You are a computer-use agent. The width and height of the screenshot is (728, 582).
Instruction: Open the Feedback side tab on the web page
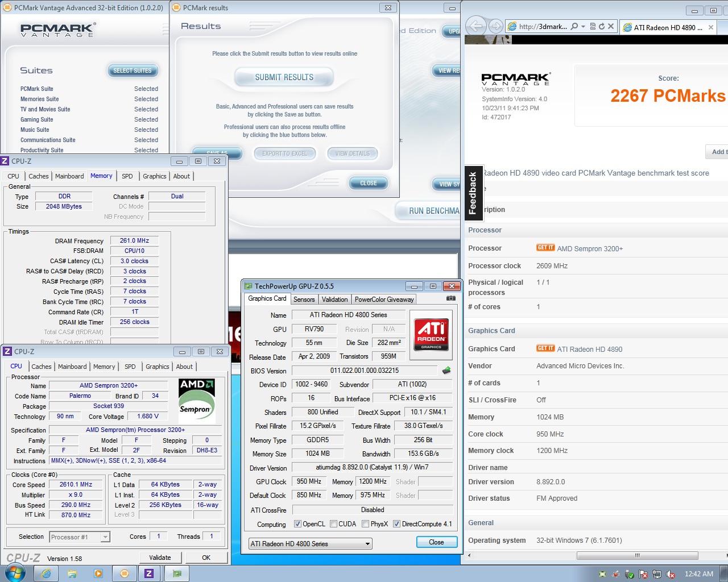pyautogui.click(x=473, y=193)
